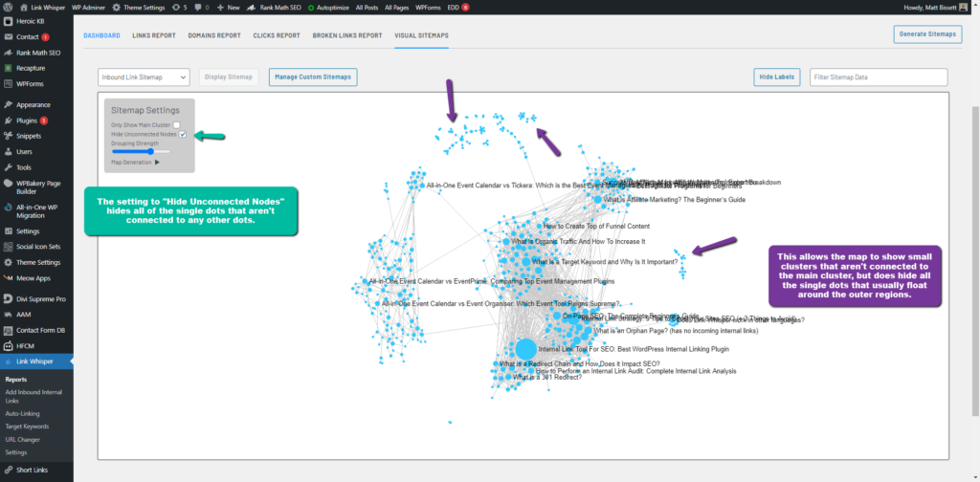Open All Pages in the admin bar
This screenshot has width=980, height=482.
point(397,8)
